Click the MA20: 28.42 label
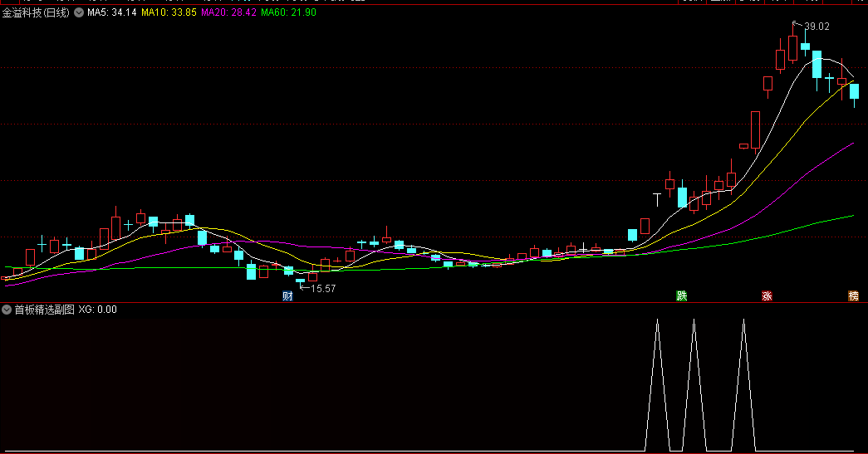Image resolution: width=868 pixels, height=454 pixels. (x=228, y=12)
